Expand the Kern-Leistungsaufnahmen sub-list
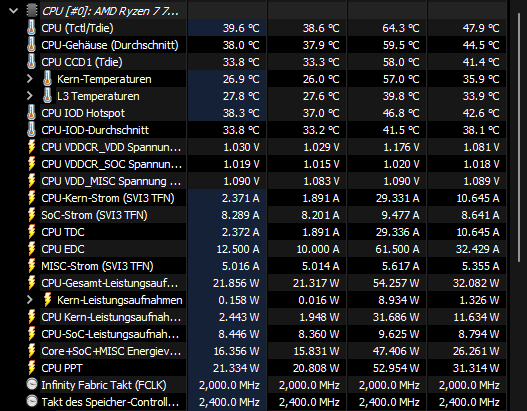Screen dimensions: 527x411 click(30, 300)
